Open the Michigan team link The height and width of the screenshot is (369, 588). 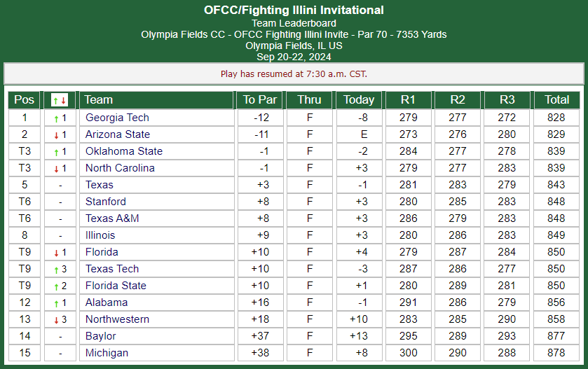pos(107,353)
